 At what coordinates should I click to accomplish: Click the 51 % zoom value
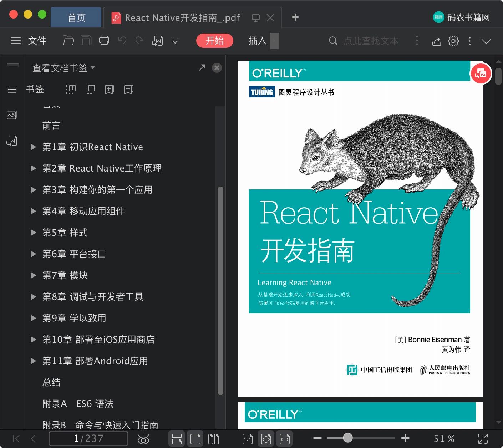click(444, 439)
